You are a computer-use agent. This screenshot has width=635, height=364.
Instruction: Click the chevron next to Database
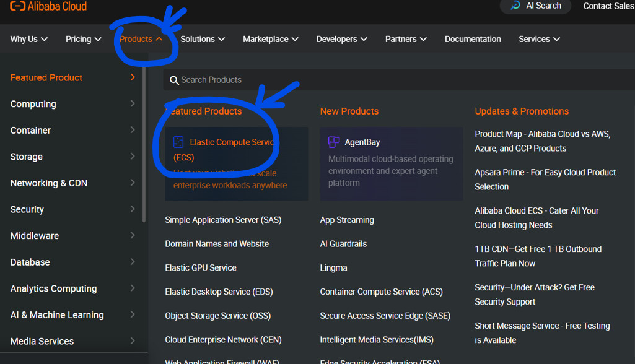[133, 262]
